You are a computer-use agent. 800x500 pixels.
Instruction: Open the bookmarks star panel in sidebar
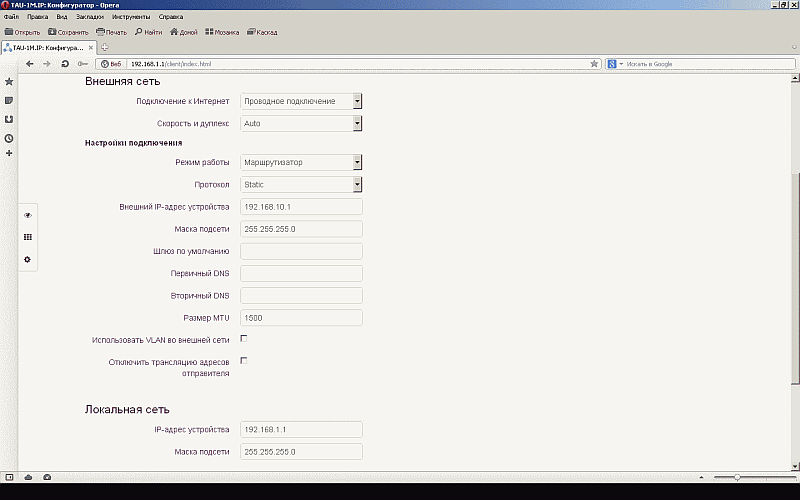point(9,82)
